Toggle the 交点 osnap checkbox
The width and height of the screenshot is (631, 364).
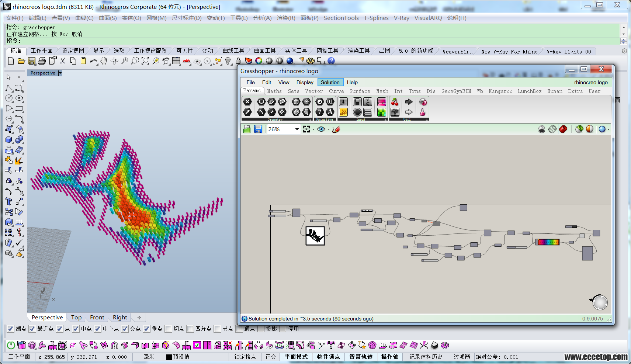125,329
